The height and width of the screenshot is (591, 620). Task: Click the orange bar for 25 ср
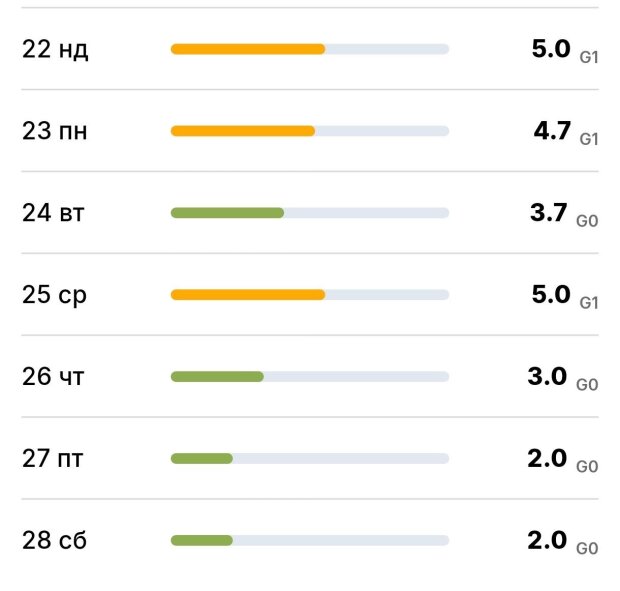click(248, 295)
